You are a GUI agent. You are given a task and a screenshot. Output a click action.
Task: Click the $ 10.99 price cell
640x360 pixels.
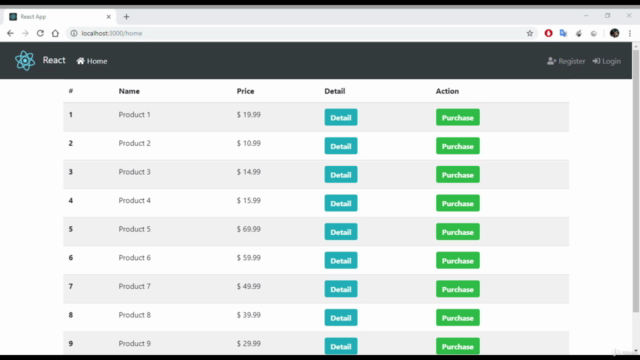pos(249,143)
